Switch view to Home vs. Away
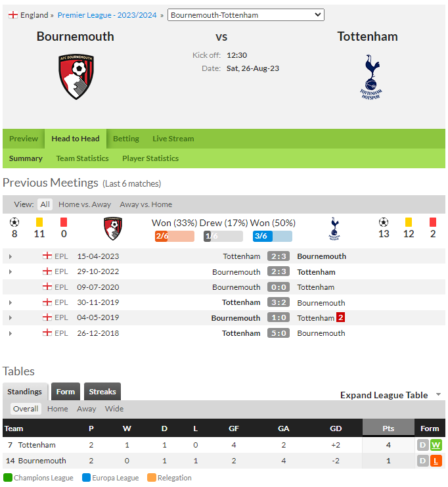The width and height of the screenshot is (448, 487). (85, 204)
